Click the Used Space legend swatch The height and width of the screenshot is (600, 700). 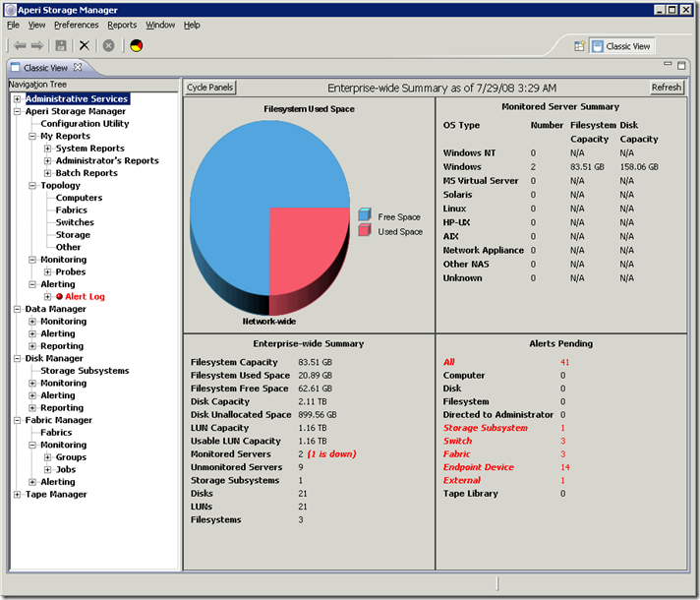(x=365, y=230)
